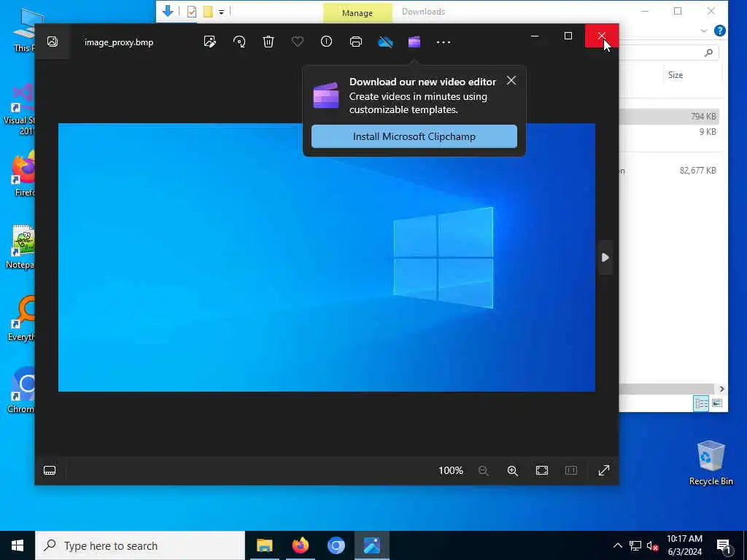This screenshot has width=747, height=560.
Task: Select the Everything search desktop shortcut
Action: tap(21, 319)
